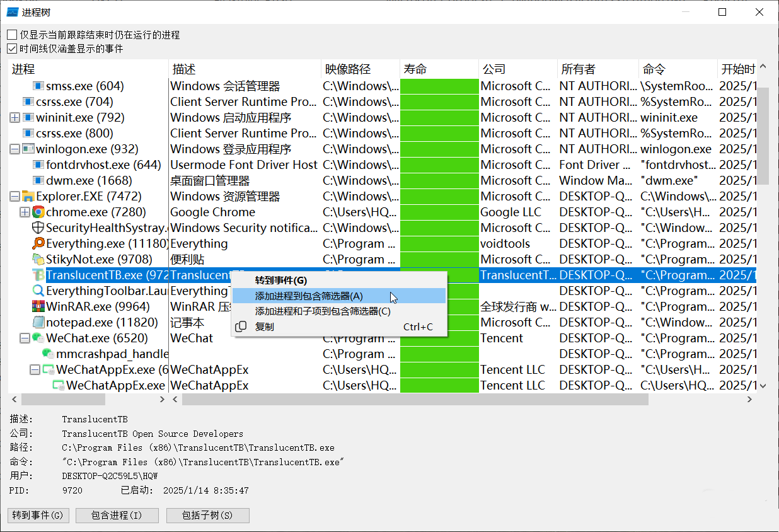
Task: Click the SecurityHealthSystray shield icon
Action: pos(38,228)
